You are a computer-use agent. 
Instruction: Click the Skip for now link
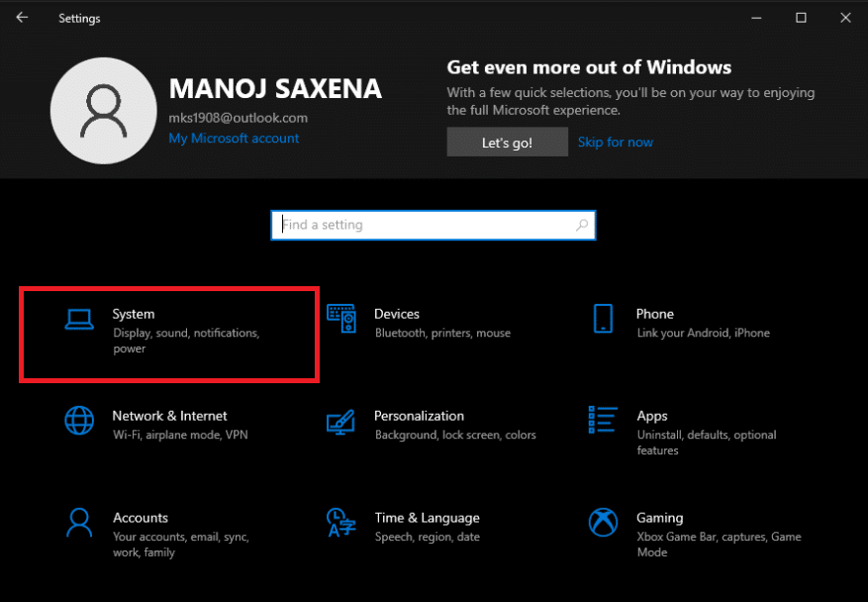coord(615,143)
